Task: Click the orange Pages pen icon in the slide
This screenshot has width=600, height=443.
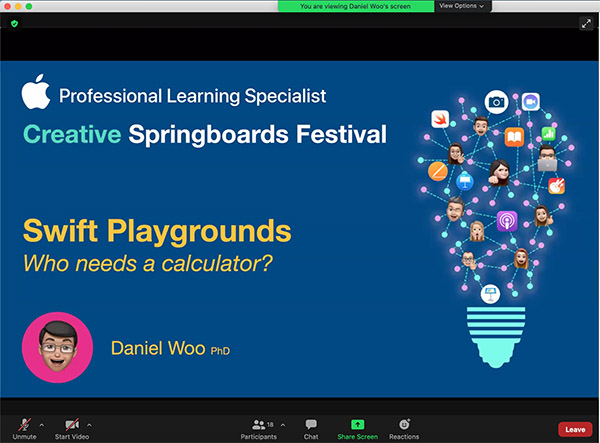Action: click(438, 171)
